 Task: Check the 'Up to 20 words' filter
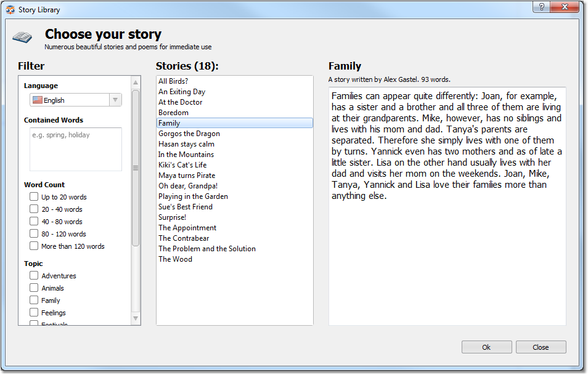pyautogui.click(x=34, y=196)
